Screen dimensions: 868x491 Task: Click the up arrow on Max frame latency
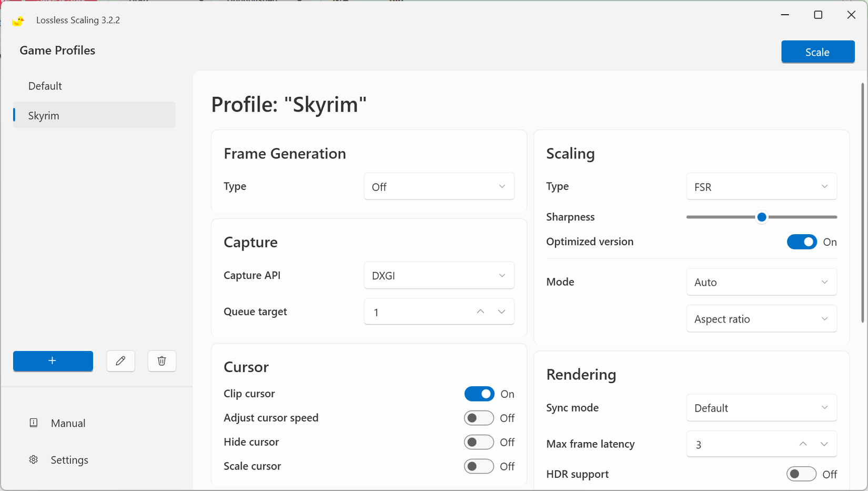[x=802, y=444]
